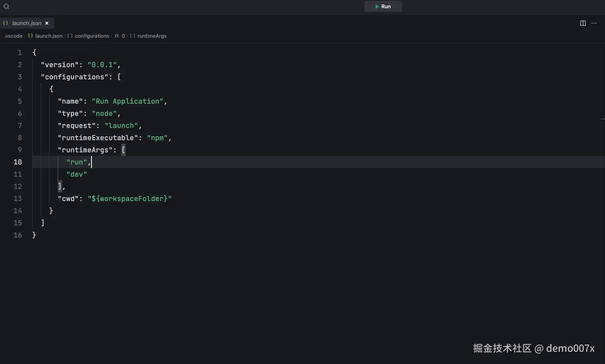
Task: Click the "${workspaceFolder}" cwd value
Action: click(x=130, y=199)
